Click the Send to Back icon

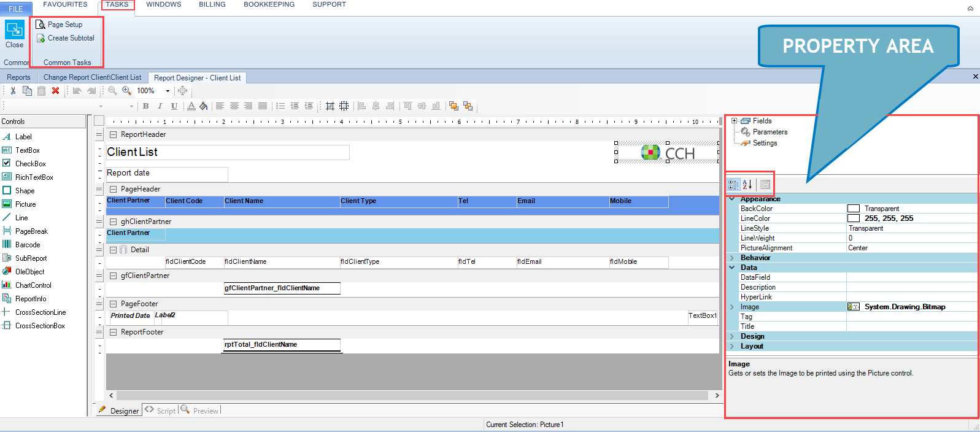pos(468,106)
